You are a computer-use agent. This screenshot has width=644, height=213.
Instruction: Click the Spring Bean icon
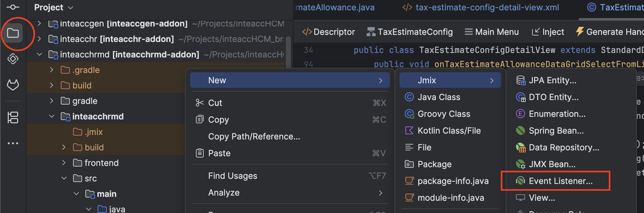click(x=521, y=130)
